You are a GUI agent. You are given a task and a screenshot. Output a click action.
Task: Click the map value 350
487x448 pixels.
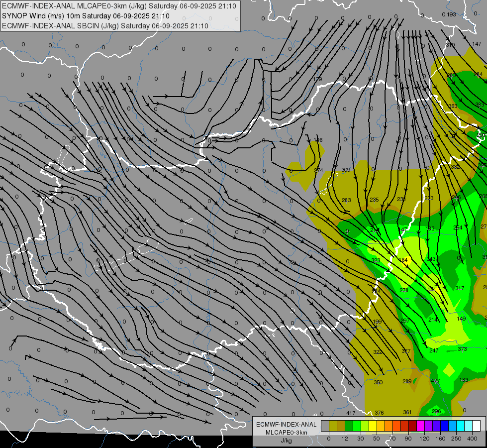click(x=378, y=382)
